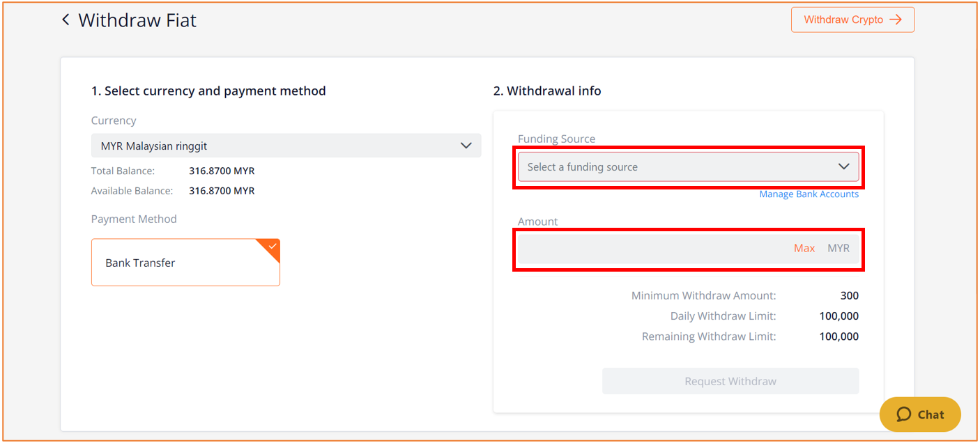980x443 pixels.
Task: Click the currency dropdown chevron
Action: 466,146
